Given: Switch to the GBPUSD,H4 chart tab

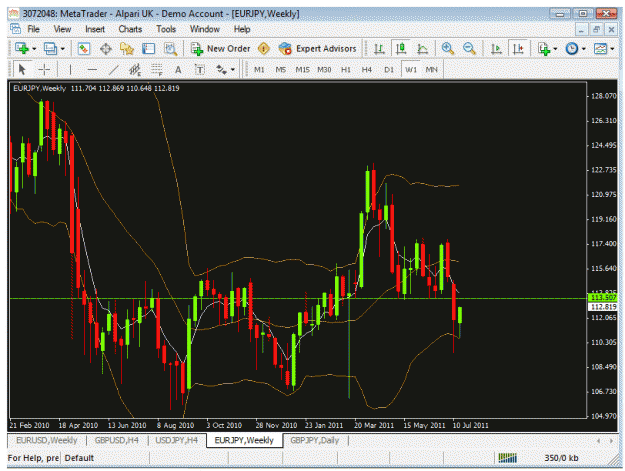Looking at the screenshot, I should pyautogui.click(x=117, y=440).
